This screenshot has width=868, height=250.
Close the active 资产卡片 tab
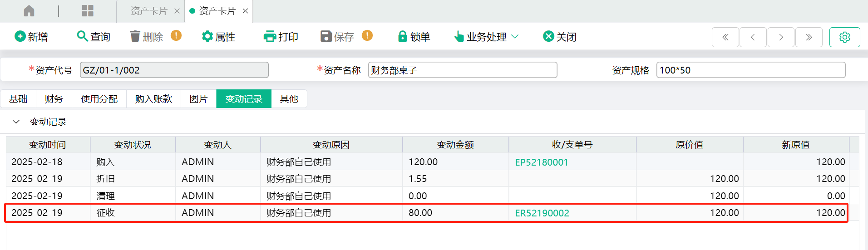pos(245,11)
